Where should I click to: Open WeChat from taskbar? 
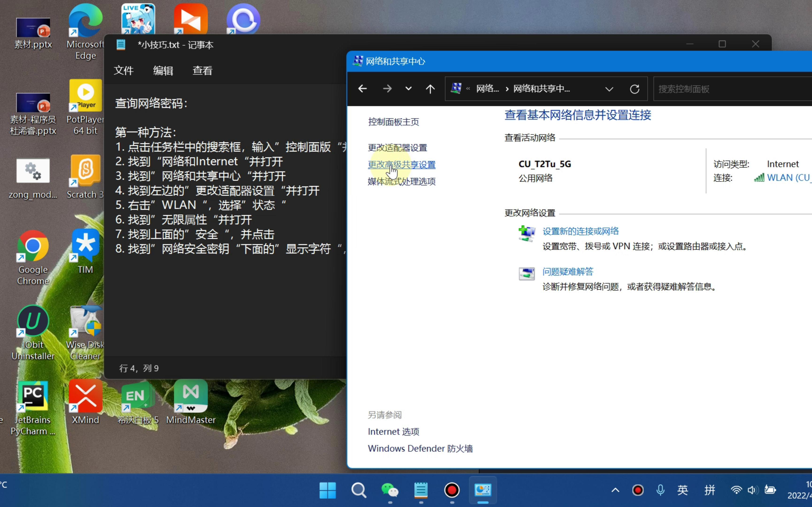390,490
